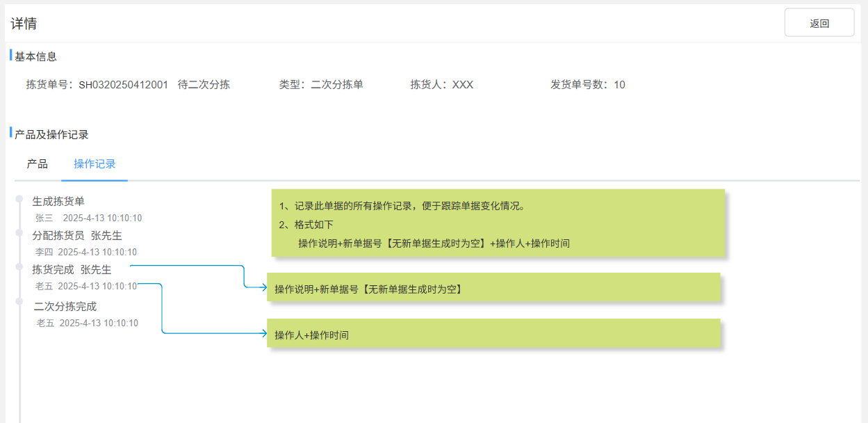Click picking order number SH0320250412001
The width and height of the screenshot is (868, 423).
pyautogui.click(x=123, y=85)
